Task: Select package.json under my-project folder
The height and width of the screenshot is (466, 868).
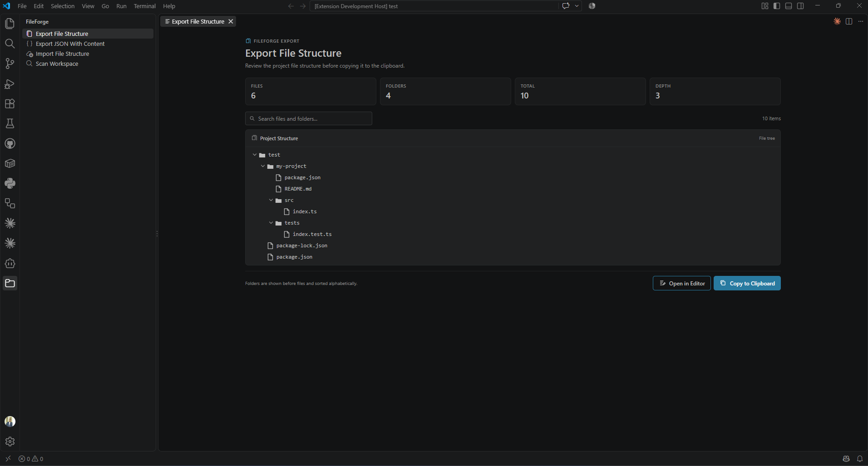Action: 302,177
